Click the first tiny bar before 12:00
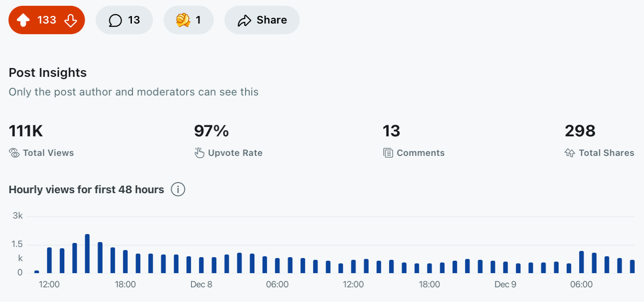This screenshot has width=644, height=302. click(x=37, y=272)
